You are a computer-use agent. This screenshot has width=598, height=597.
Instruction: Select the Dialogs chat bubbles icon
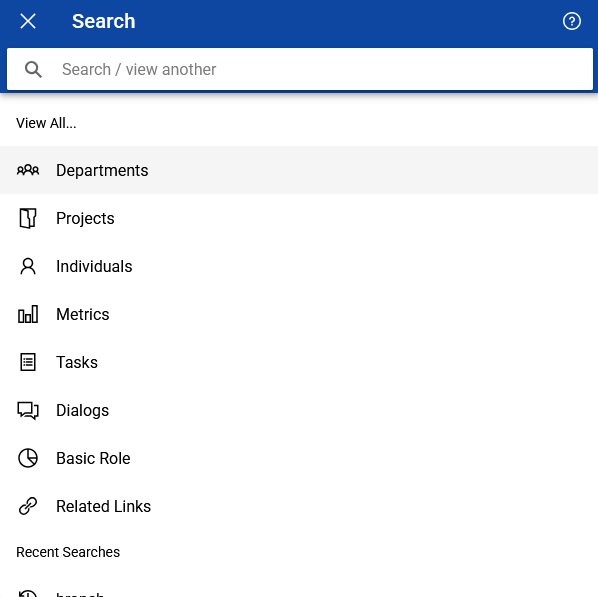pos(28,410)
